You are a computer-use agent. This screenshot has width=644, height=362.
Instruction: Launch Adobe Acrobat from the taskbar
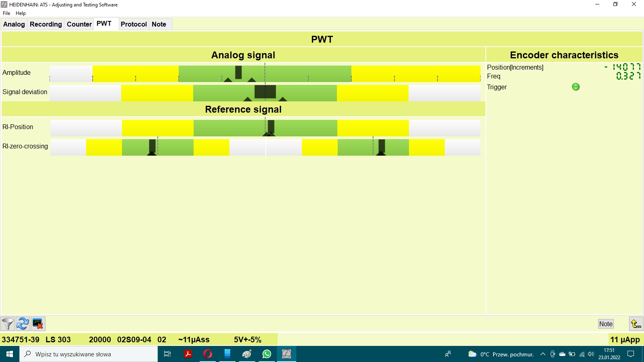188,354
